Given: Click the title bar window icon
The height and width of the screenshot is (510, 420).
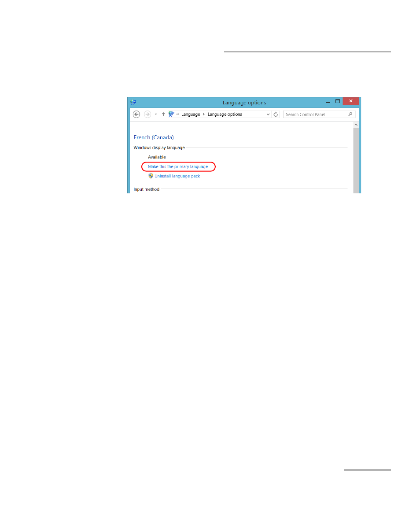Looking at the screenshot, I should (x=133, y=103).
